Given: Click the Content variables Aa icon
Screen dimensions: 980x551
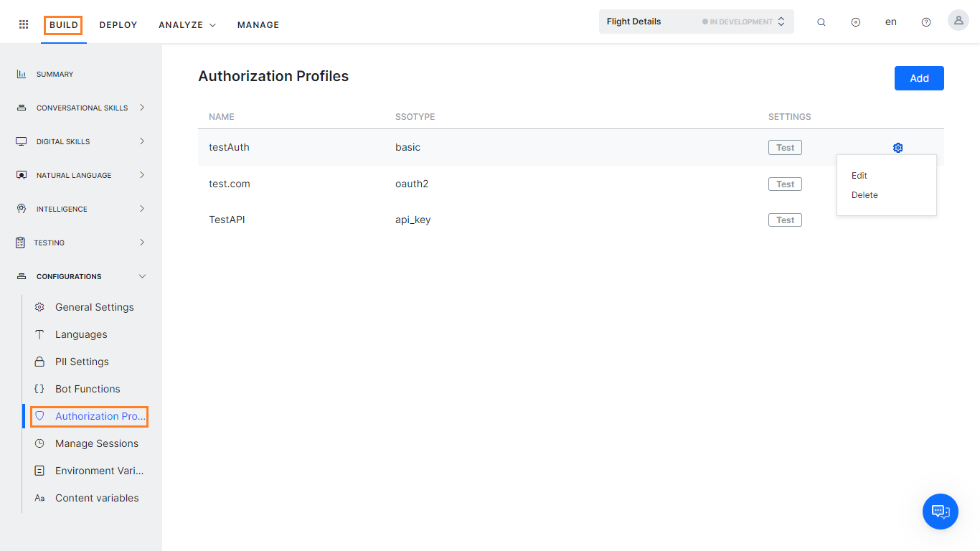Looking at the screenshot, I should pyautogui.click(x=39, y=497).
